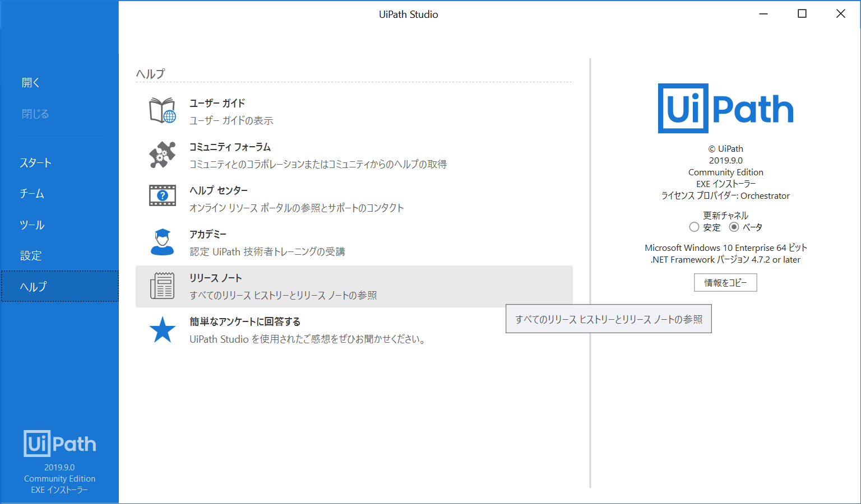Screen dimensions: 861x504
Task: Open the ユーザー ガイド book icon
Action: pos(162,110)
